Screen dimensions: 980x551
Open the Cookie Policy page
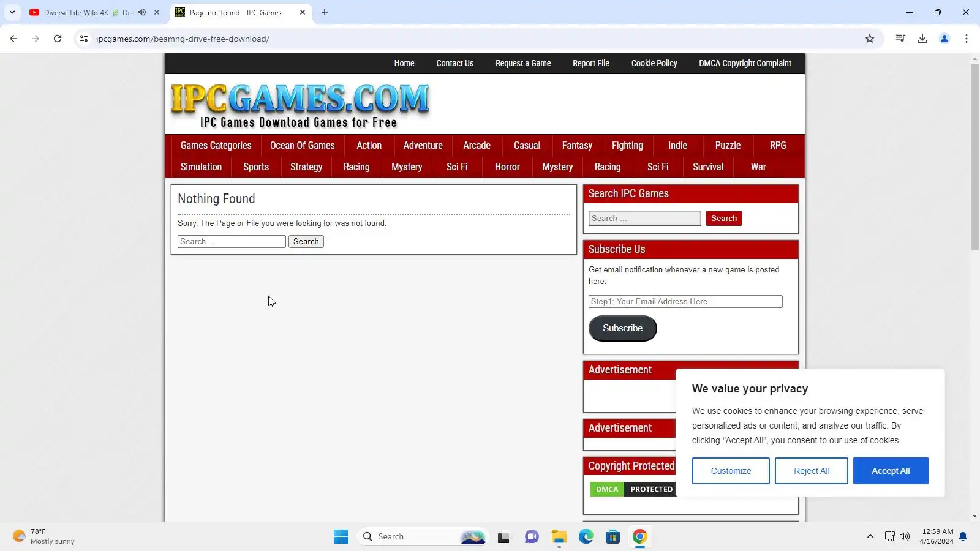654,63
